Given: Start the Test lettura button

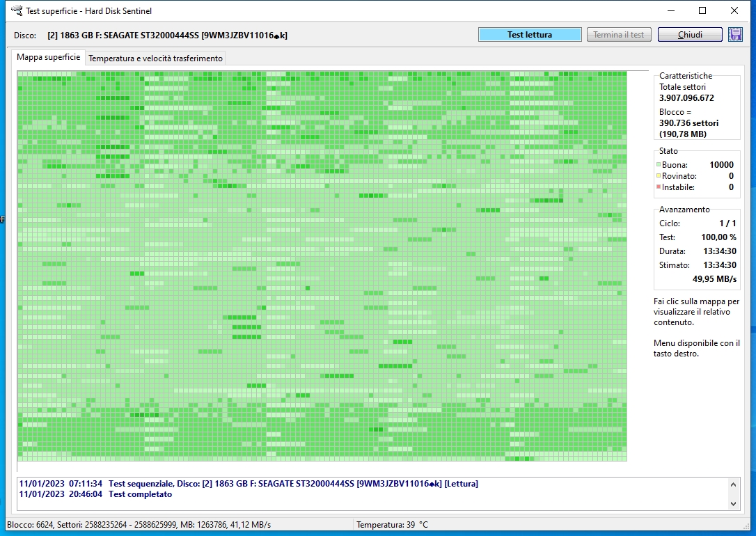Looking at the screenshot, I should click(x=529, y=35).
